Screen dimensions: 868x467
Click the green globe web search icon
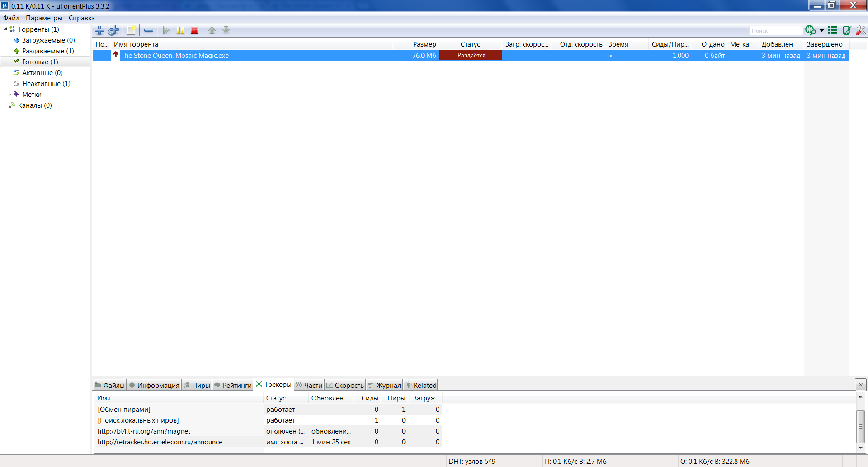811,30
